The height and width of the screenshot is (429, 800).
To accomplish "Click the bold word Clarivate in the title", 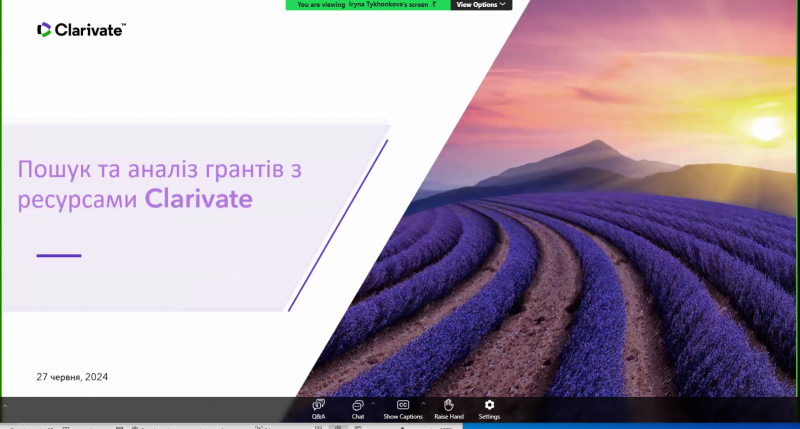I will (198, 199).
